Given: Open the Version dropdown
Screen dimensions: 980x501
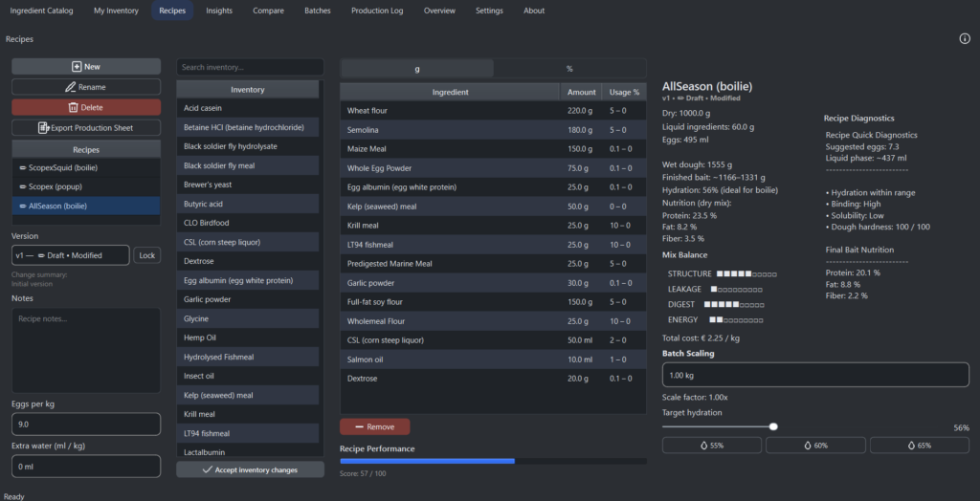Looking at the screenshot, I should 71,255.
